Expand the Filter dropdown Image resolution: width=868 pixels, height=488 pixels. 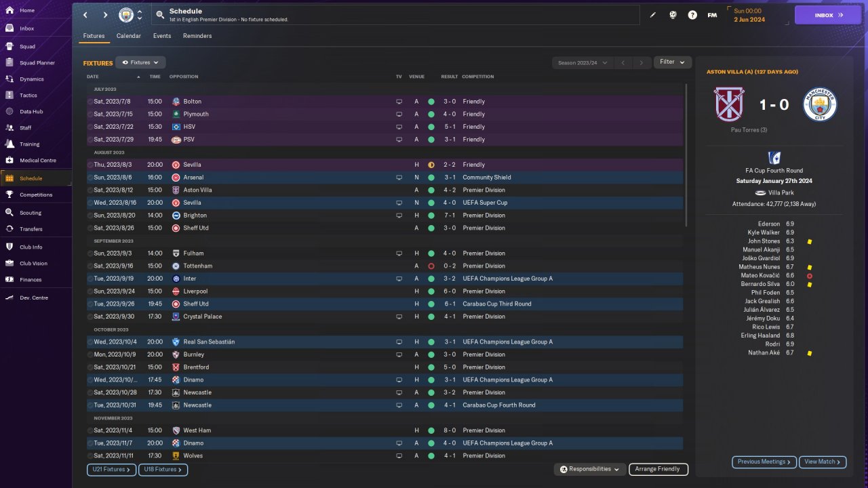672,62
